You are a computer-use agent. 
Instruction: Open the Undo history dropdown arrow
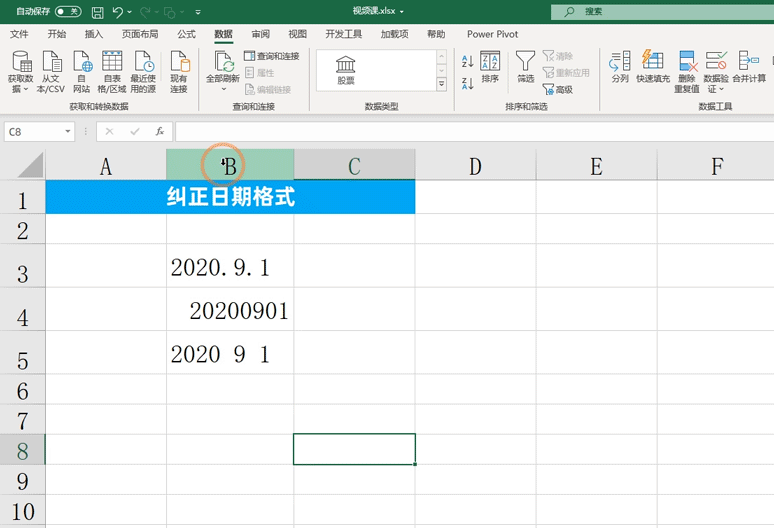(130, 12)
